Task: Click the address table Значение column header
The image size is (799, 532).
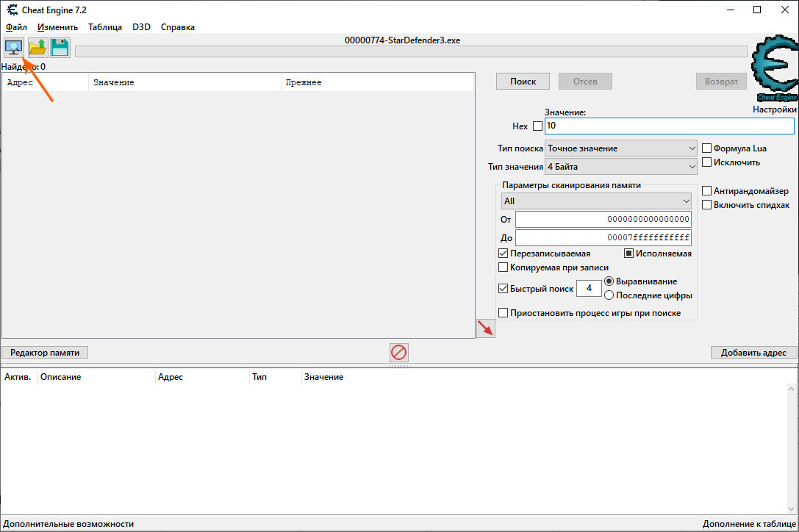Action: pyautogui.click(x=324, y=377)
